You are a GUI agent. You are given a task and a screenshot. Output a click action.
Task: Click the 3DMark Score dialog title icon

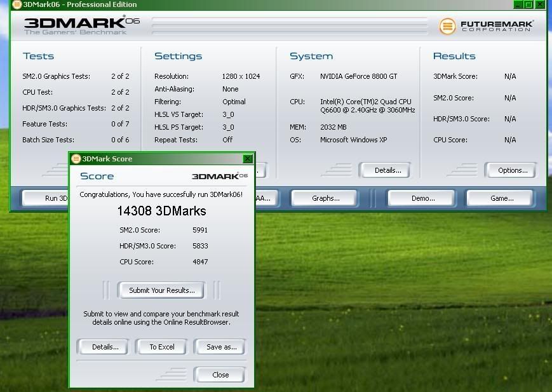click(x=76, y=158)
